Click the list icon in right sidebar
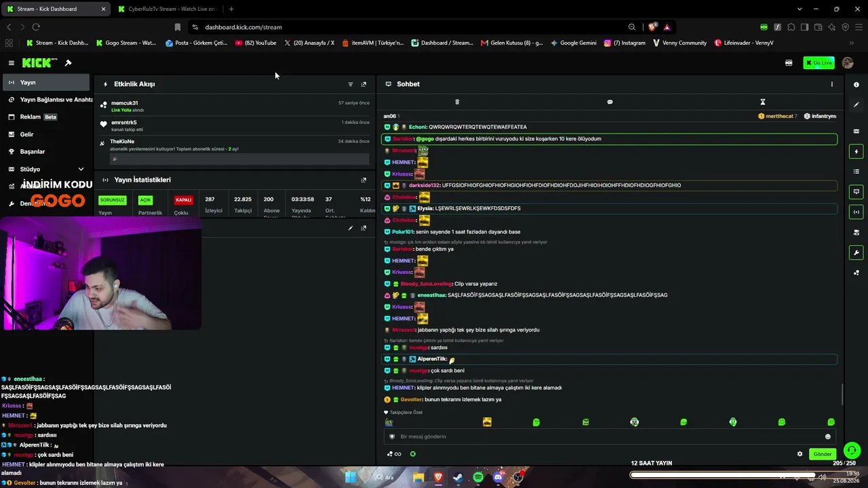Viewport: 868px width, 488px height. click(x=856, y=171)
